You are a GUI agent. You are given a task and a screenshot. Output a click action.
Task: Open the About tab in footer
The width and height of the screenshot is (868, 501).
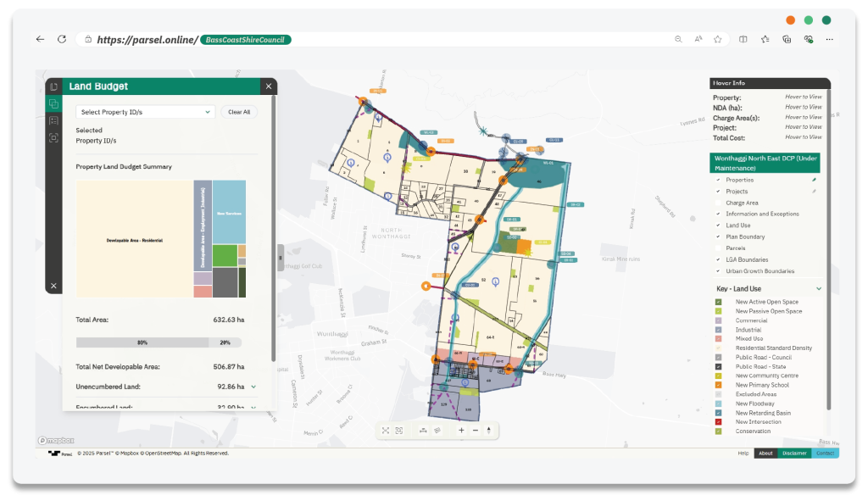coord(765,454)
